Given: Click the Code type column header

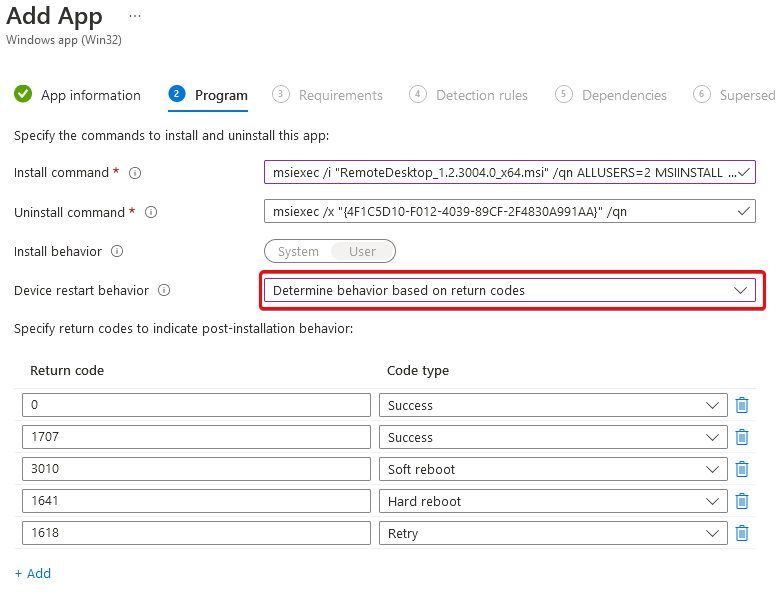Looking at the screenshot, I should click(x=418, y=371).
